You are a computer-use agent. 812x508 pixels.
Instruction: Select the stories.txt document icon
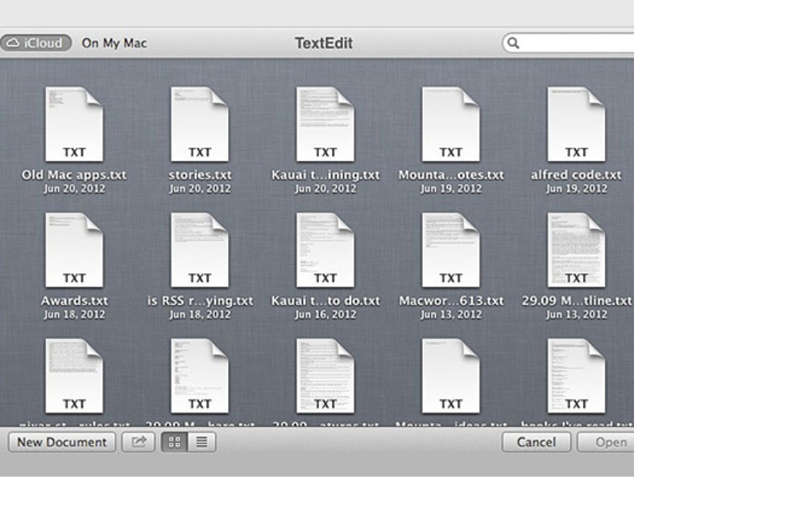pos(200,125)
